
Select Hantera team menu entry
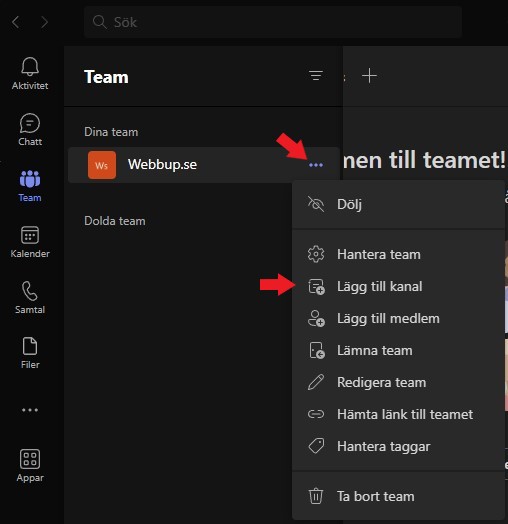click(398, 254)
